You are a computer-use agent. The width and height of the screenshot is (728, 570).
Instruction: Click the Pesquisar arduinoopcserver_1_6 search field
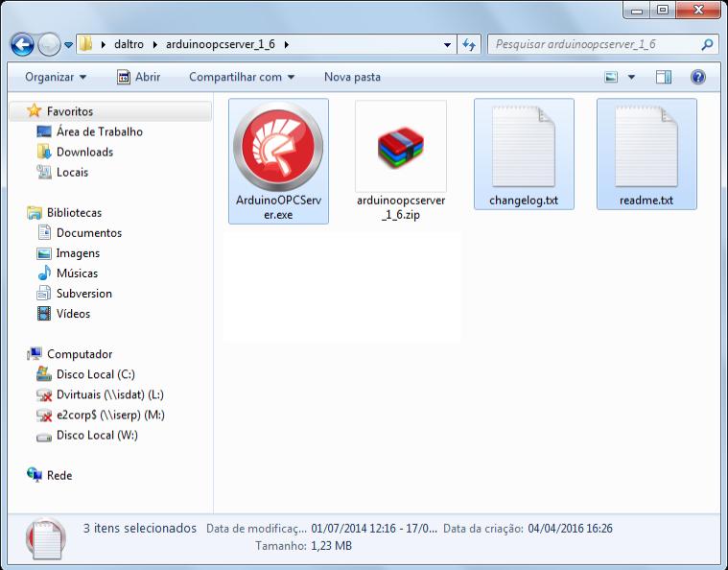pos(595,44)
